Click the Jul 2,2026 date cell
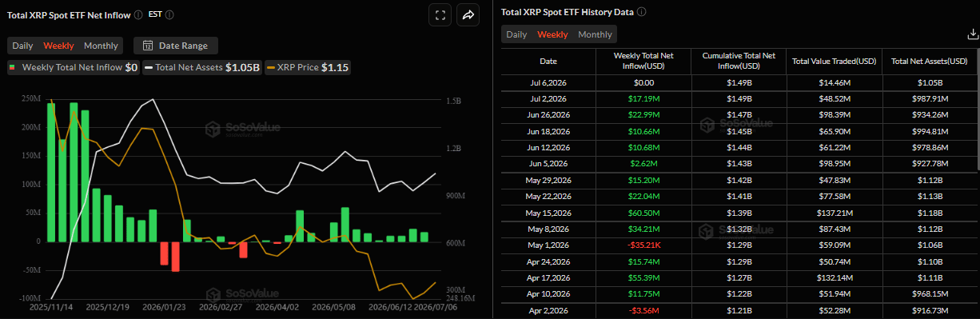The height and width of the screenshot is (319, 980). coord(548,99)
